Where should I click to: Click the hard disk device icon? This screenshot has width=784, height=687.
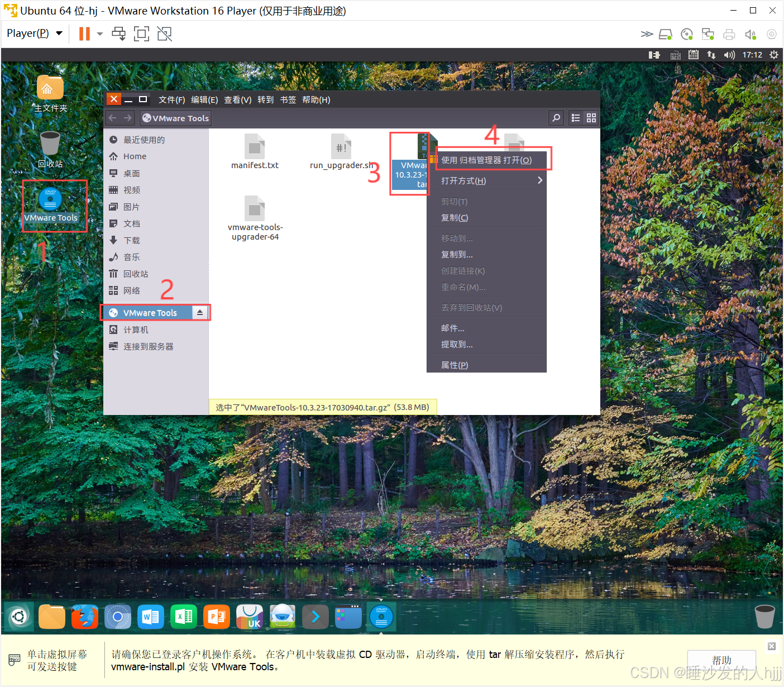coord(666,35)
